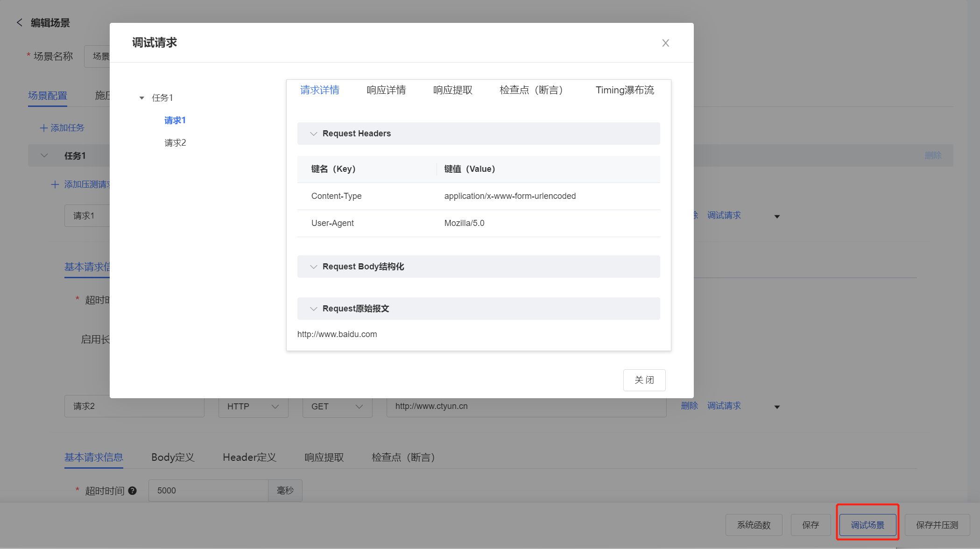Open the 响应提取 tab in dialog

tap(452, 90)
